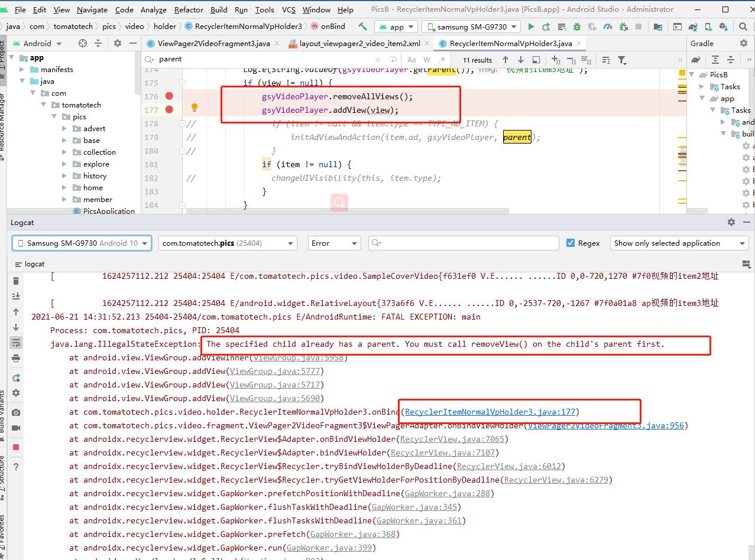This screenshot has height=560, width=755.
Task: Toggle breakpoint on line 176
Action: pos(170,96)
